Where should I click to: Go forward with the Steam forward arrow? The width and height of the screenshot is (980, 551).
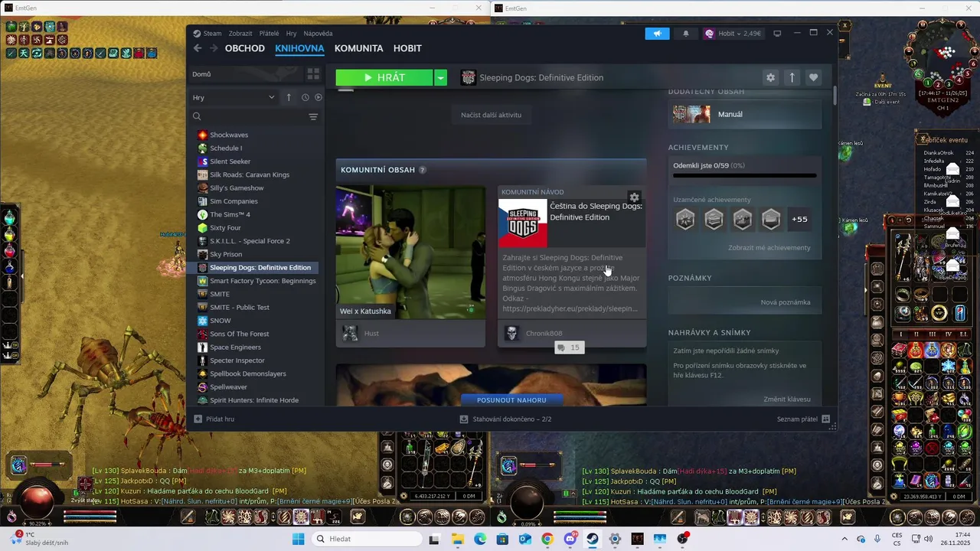coord(214,48)
